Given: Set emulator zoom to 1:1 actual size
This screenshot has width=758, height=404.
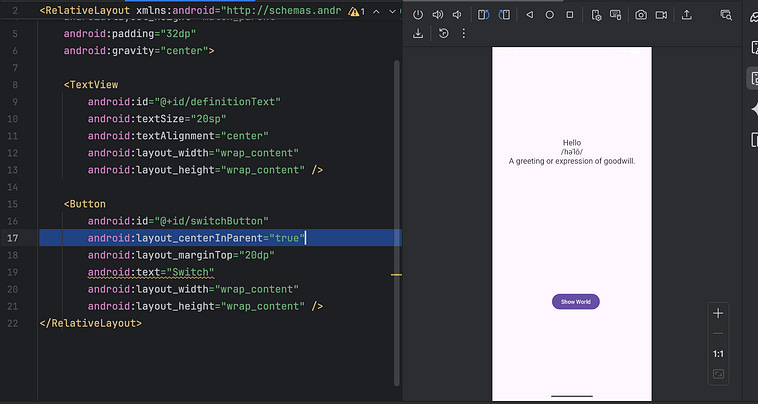Looking at the screenshot, I should (718, 354).
